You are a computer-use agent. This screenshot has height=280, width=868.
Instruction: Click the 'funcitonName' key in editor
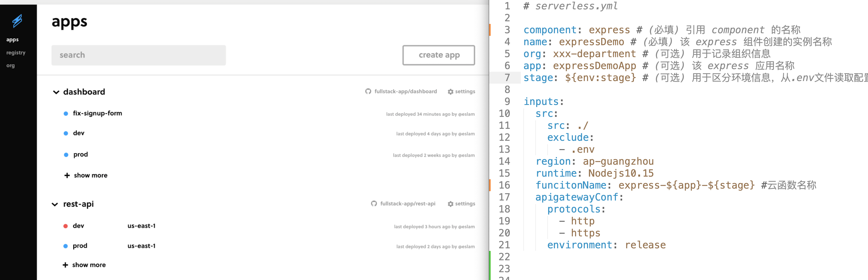tap(571, 185)
